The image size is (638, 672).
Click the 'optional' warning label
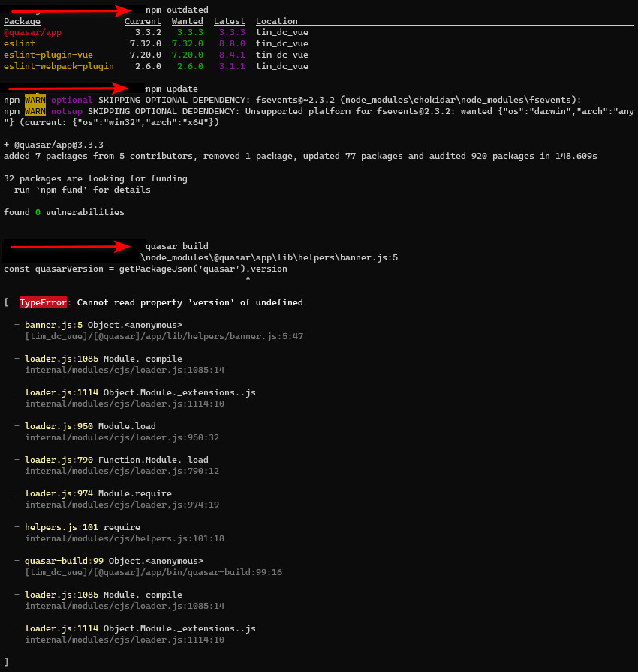click(x=71, y=100)
